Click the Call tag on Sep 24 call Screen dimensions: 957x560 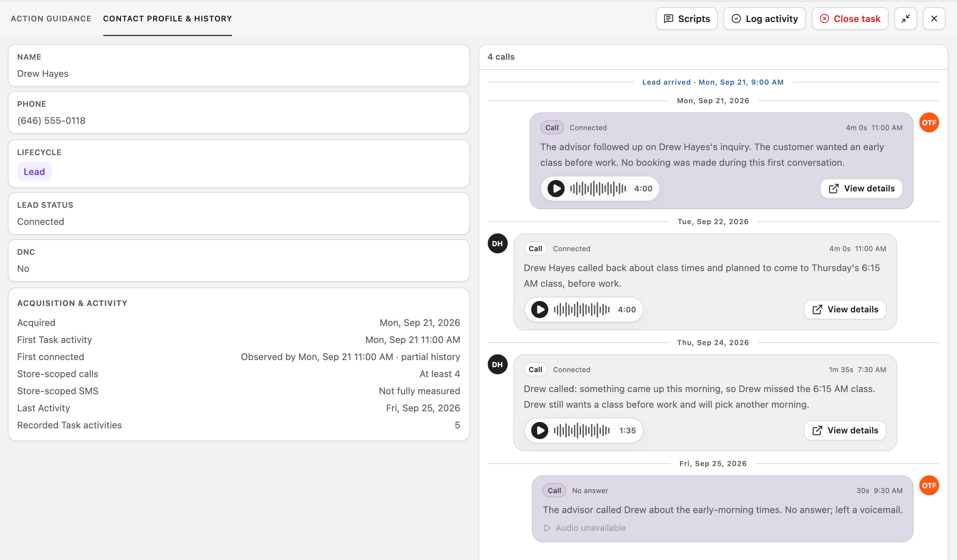pyautogui.click(x=535, y=370)
